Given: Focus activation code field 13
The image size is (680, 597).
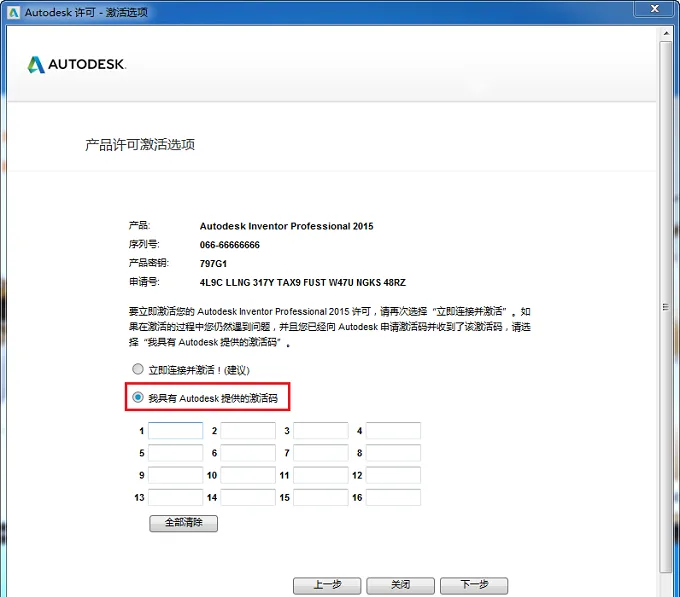Looking at the screenshot, I should [x=176, y=497].
